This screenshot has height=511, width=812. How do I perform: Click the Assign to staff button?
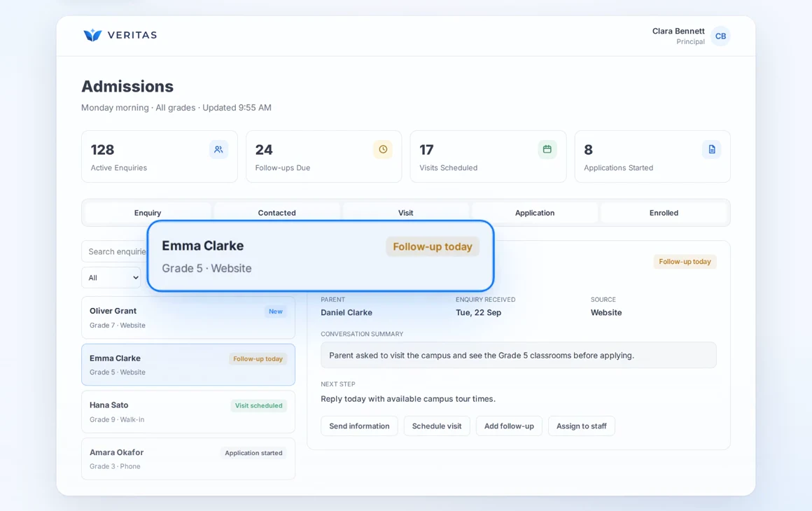pyautogui.click(x=582, y=426)
